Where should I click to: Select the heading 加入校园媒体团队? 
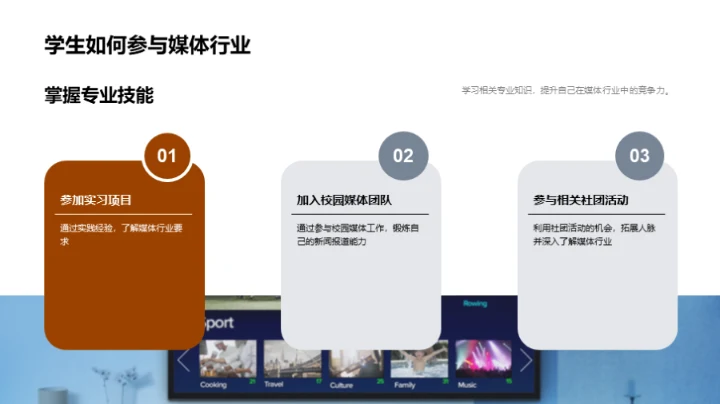point(344,200)
